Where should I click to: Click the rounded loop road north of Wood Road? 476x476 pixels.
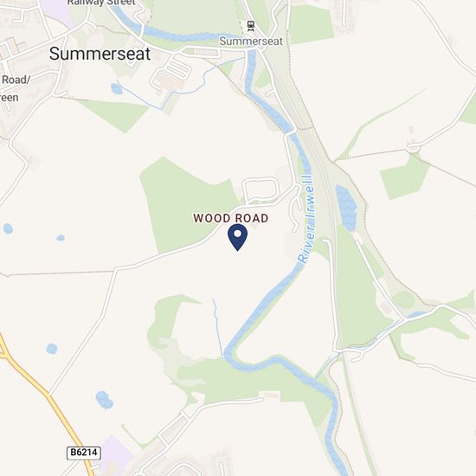point(261,190)
